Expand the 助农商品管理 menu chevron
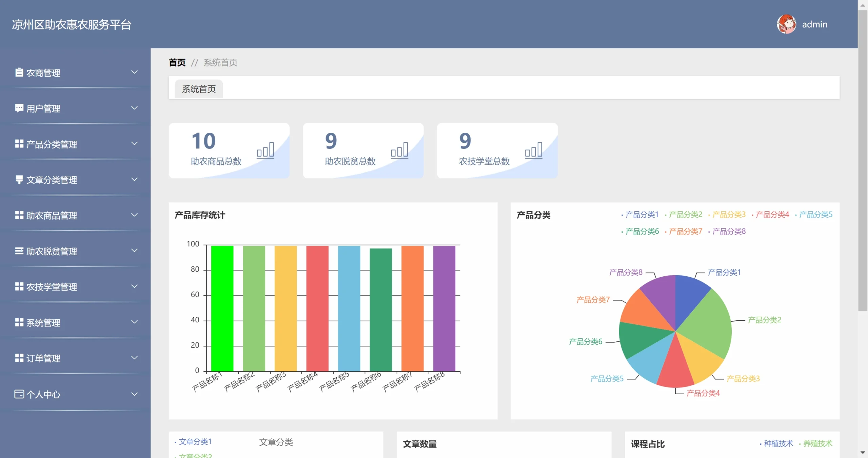The height and width of the screenshot is (458, 868). point(135,215)
